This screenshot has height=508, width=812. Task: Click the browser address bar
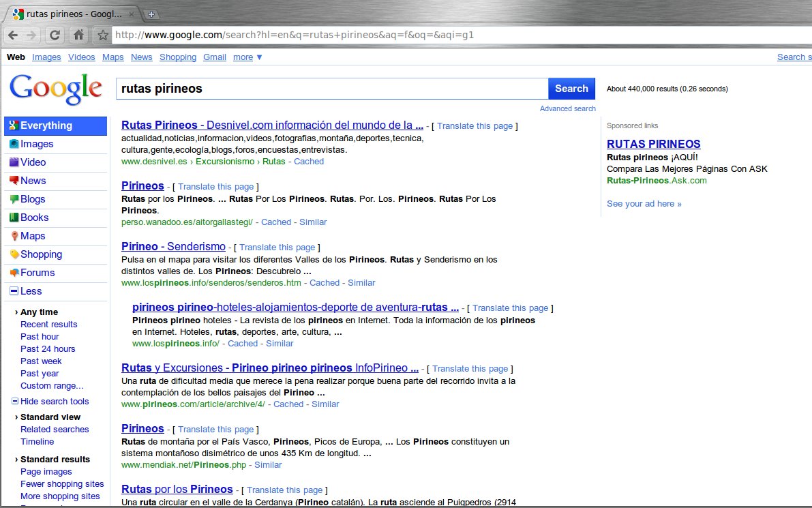coord(461,35)
